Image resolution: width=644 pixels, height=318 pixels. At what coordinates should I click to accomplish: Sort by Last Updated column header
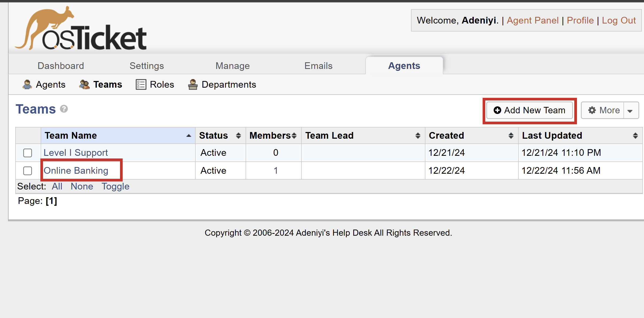coord(552,136)
